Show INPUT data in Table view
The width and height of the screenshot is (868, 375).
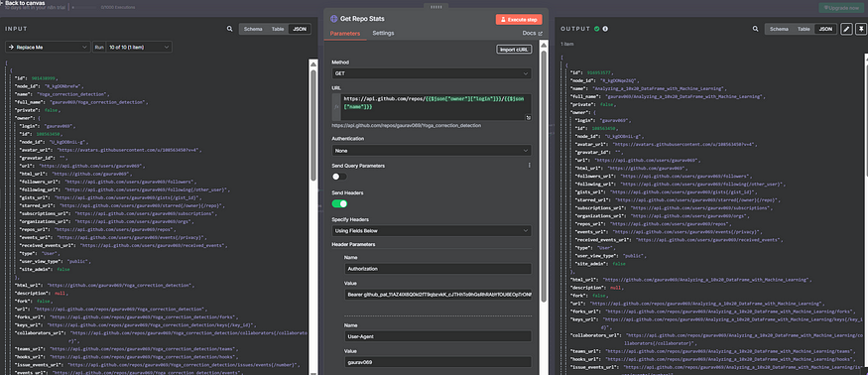coord(278,29)
